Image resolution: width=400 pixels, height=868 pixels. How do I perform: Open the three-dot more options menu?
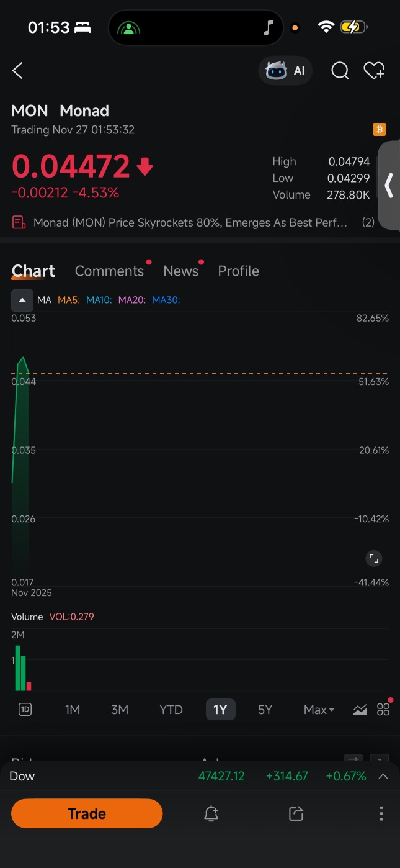381,813
